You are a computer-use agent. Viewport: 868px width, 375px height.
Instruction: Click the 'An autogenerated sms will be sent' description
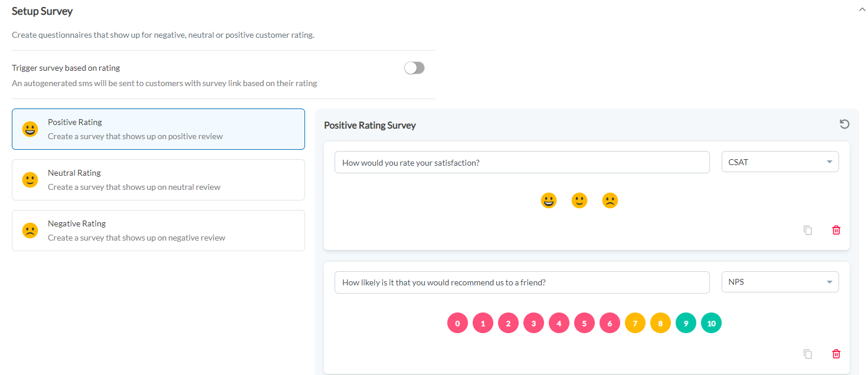point(165,83)
